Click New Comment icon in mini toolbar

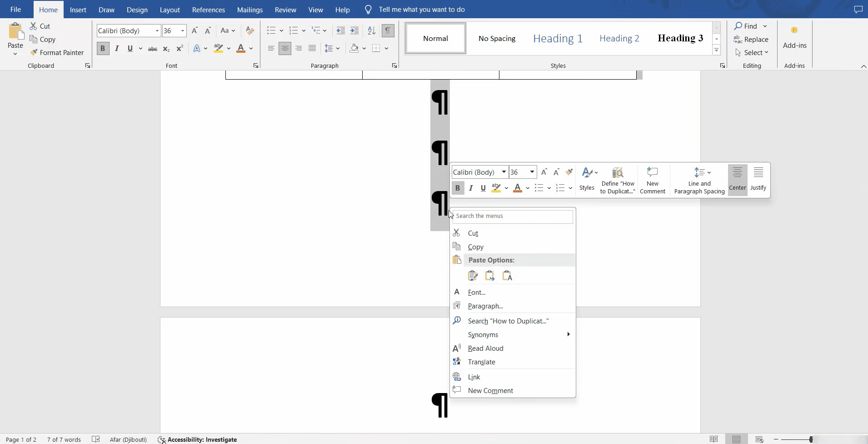tap(653, 172)
